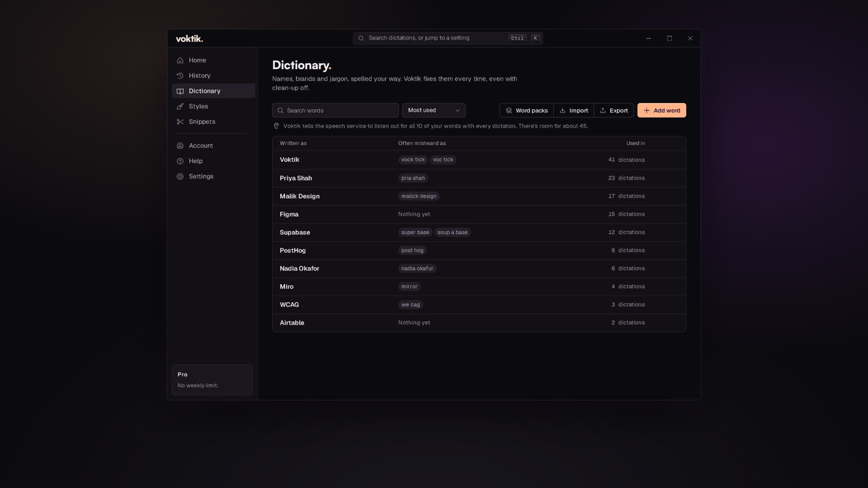Screen dimensions: 868x488
Task: Click the 'pria shah' misheard chip
Action: point(413,178)
